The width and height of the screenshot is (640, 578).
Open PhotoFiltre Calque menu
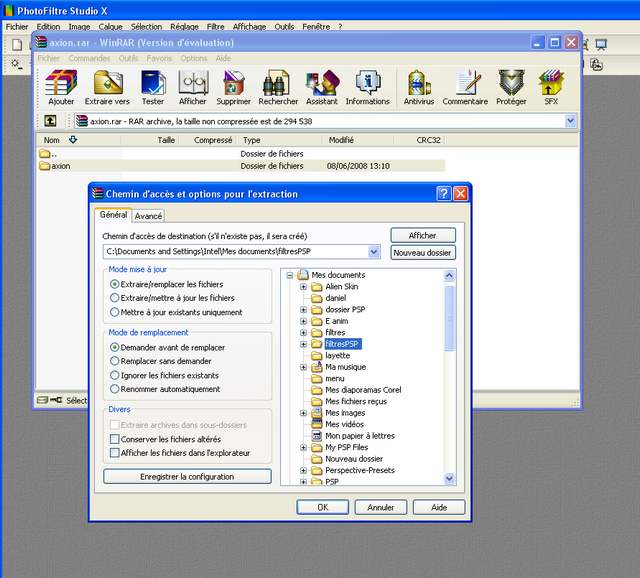click(110, 27)
